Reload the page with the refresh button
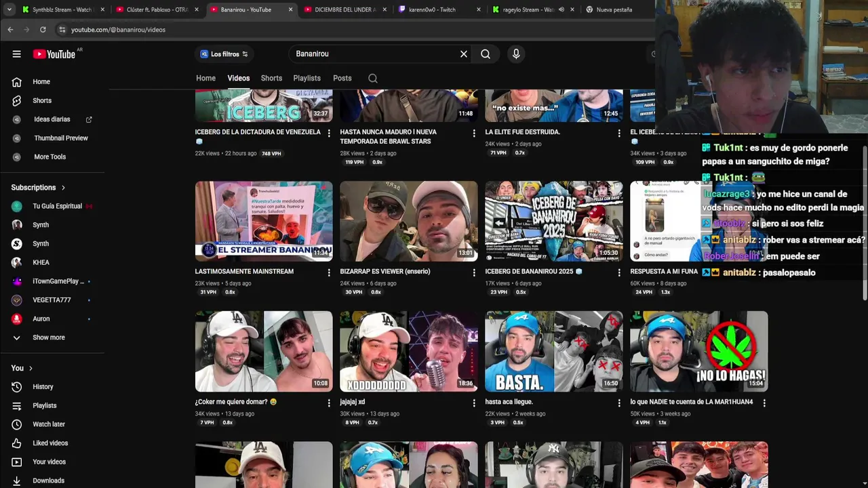The image size is (868, 488). 43,30
